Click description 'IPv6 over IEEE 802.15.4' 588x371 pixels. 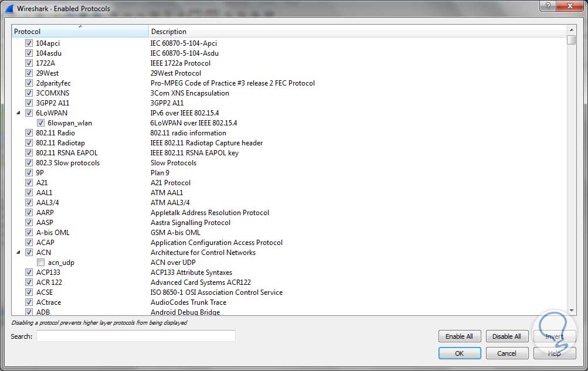pyautogui.click(x=185, y=113)
